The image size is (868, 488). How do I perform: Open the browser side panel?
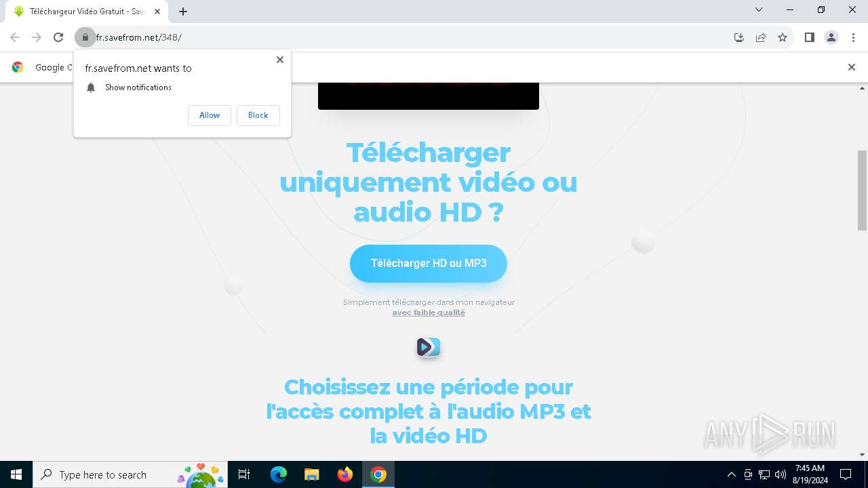(x=809, y=37)
